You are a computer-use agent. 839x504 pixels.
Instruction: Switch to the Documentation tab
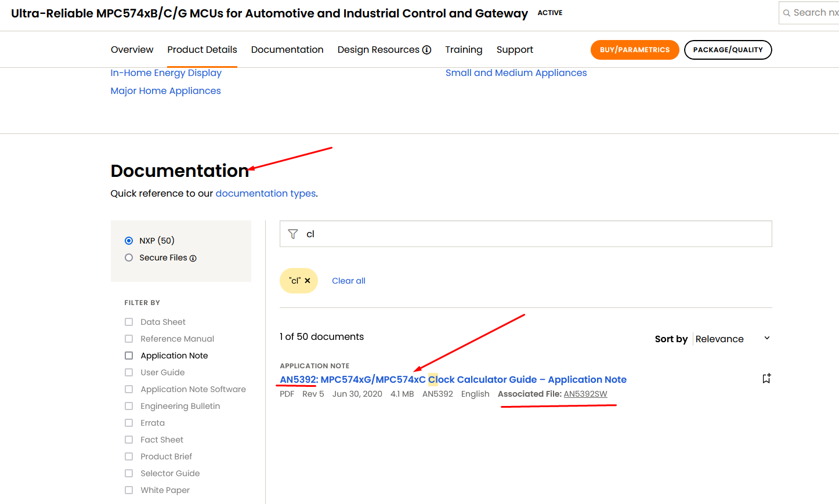pos(287,50)
